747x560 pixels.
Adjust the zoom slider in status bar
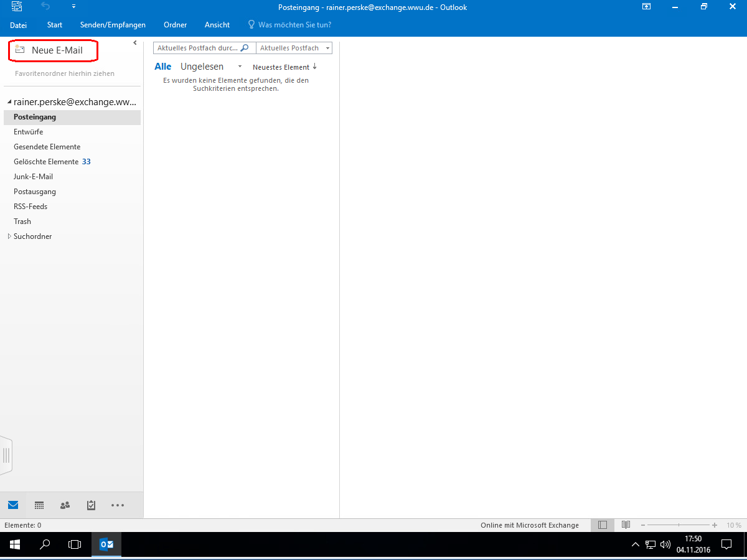coord(678,525)
